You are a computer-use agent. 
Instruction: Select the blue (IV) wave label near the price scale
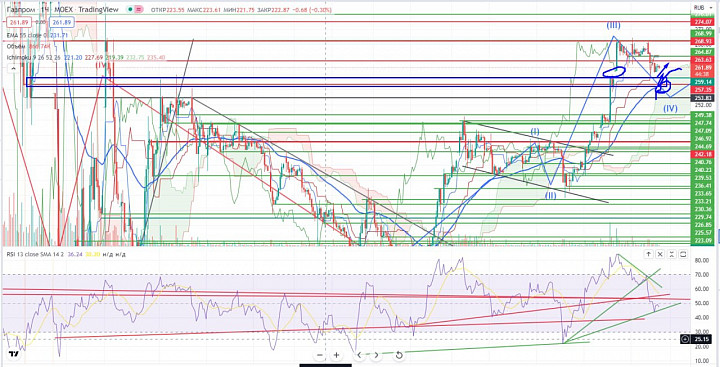pyautogui.click(x=670, y=109)
